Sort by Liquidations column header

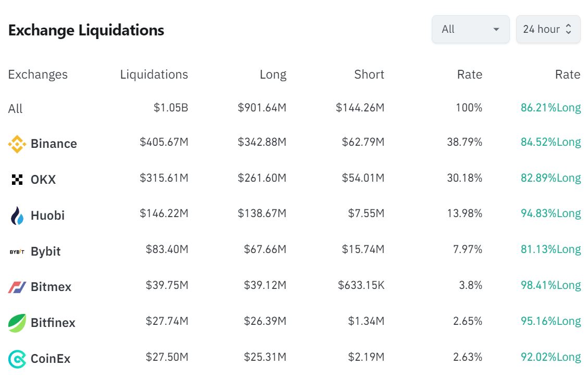(x=154, y=74)
